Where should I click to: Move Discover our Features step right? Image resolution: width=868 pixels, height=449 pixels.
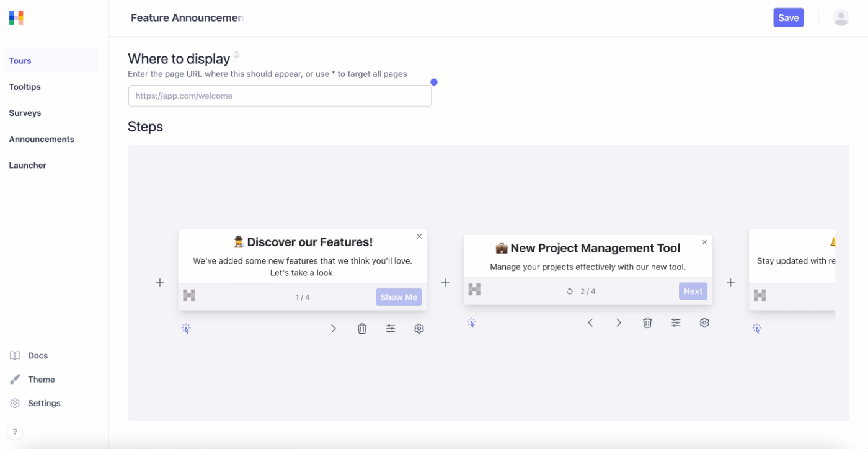pyautogui.click(x=334, y=329)
